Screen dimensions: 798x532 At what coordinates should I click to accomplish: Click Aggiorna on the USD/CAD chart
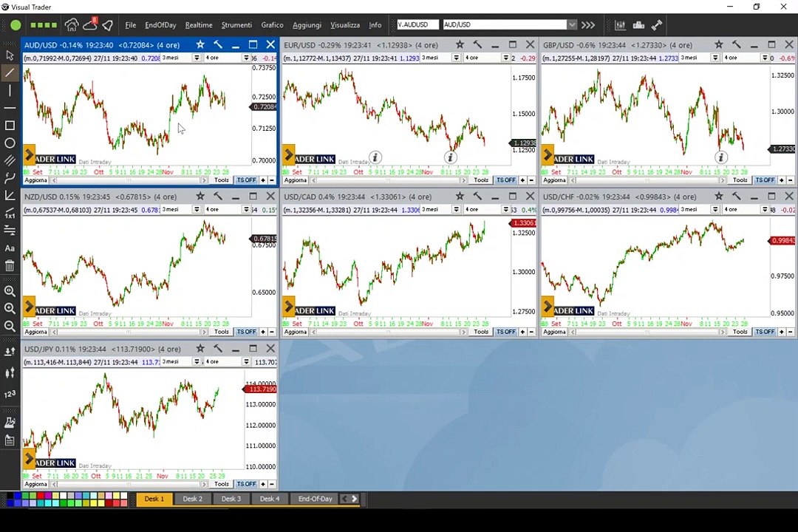pyautogui.click(x=296, y=332)
